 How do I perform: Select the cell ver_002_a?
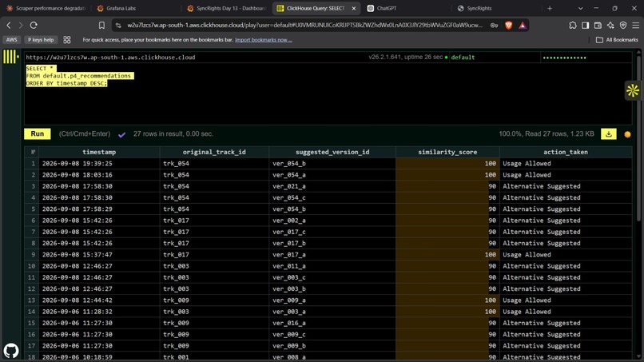pyautogui.click(x=332, y=221)
